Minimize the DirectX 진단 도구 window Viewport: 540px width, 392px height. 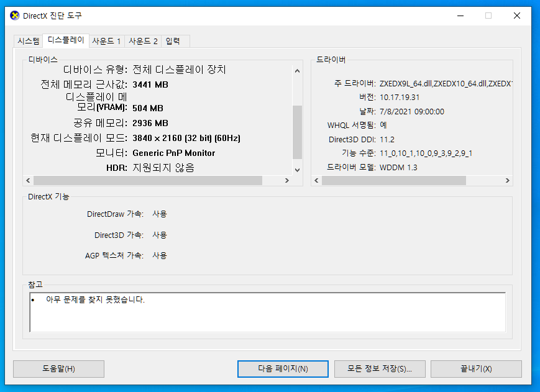tap(460, 16)
